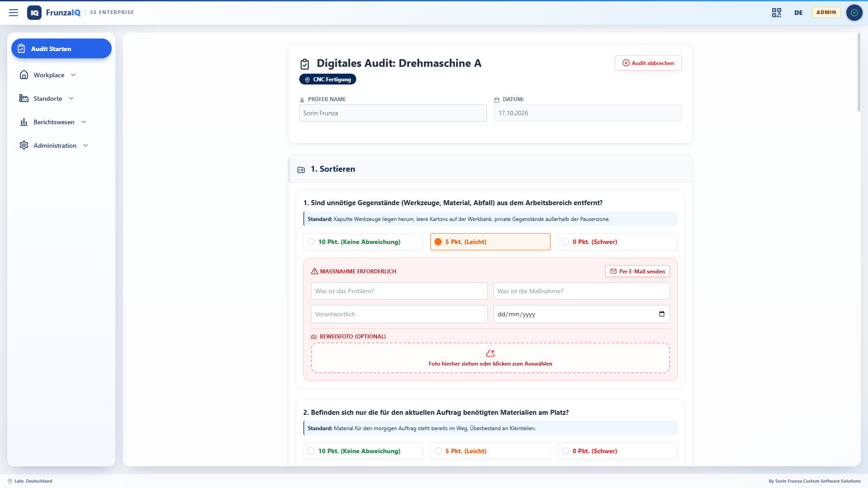
Task: Click the CNC Fertigung location tag
Action: pyautogui.click(x=328, y=80)
